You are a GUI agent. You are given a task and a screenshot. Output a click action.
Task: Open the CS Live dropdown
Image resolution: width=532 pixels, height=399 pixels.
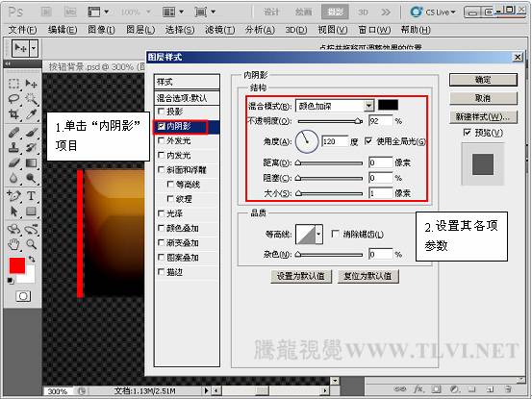point(433,12)
